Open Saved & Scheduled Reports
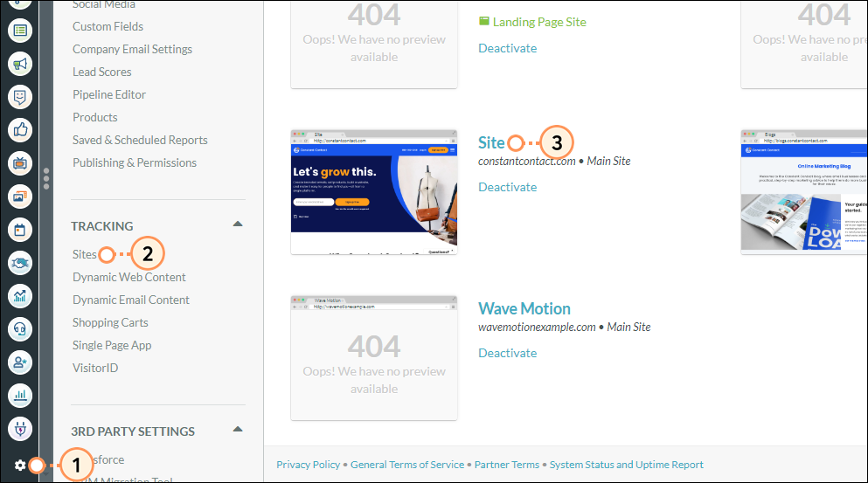The height and width of the screenshot is (483, 868). pos(140,140)
